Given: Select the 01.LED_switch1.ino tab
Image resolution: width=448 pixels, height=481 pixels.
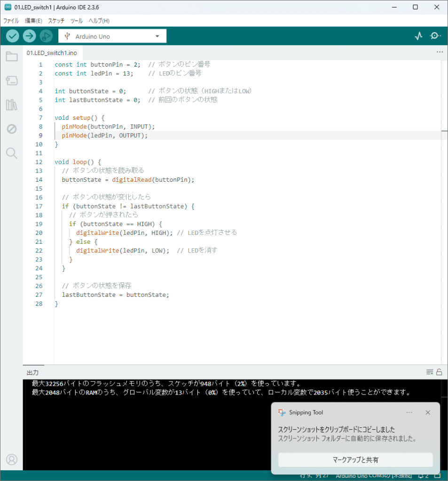Looking at the screenshot, I should click(52, 53).
